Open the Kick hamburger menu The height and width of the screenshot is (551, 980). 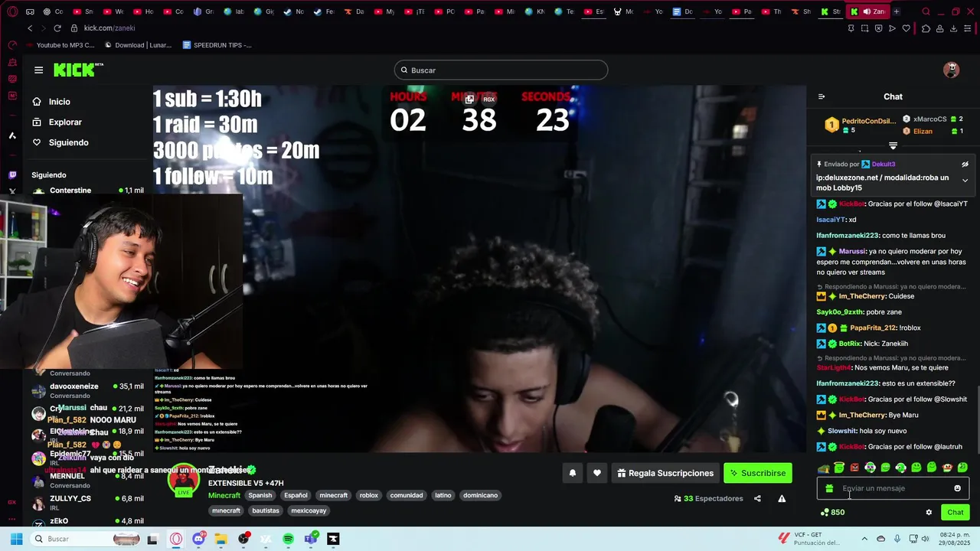pyautogui.click(x=38, y=70)
